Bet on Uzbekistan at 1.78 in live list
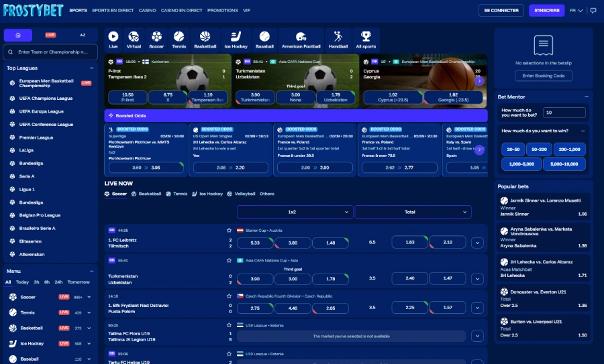This screenshot has width=604, height=364. coord(330,279)
